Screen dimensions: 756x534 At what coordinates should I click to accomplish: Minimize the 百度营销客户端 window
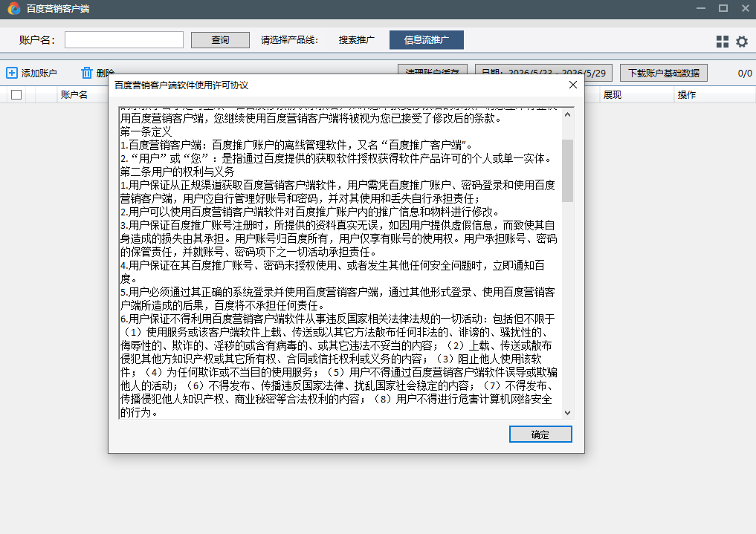(700, 8)
